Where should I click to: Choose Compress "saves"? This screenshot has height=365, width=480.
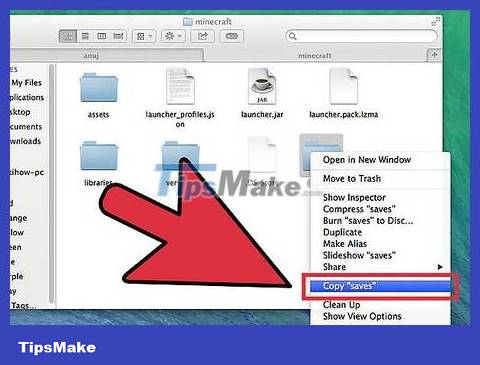(x=380, y=209)
